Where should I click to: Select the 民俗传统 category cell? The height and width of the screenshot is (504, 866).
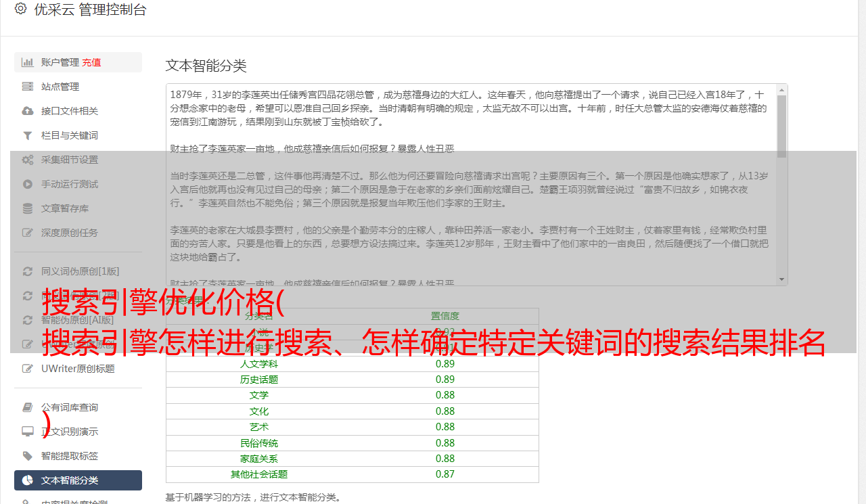click(x=259, y=443)
